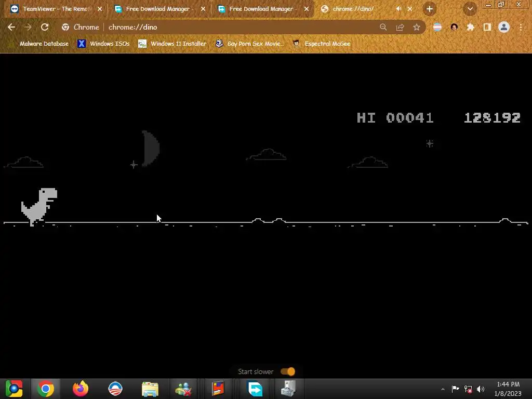The height and width of the screenshot is (399, 532).
Task: Reload the chrome://dino page
Action: coord(45,27)
